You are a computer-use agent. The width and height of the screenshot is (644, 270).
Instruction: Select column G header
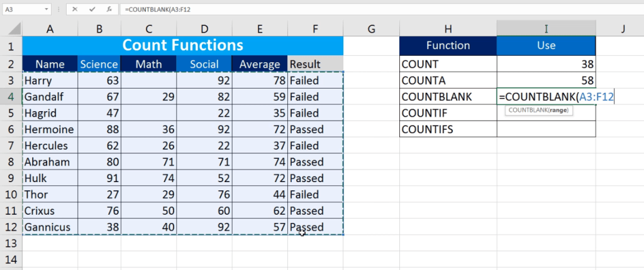coord(371,29)
